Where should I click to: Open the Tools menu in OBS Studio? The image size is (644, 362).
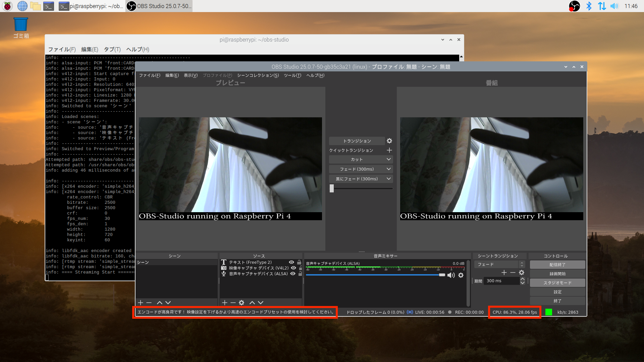pos(292,75)
